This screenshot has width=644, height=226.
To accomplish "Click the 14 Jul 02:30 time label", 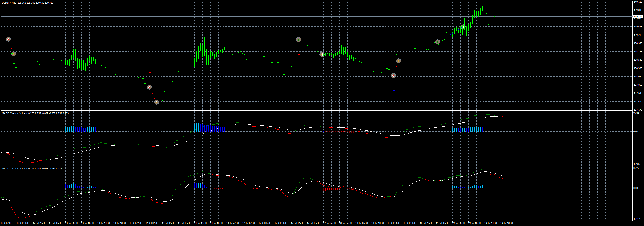I will 152,223.
